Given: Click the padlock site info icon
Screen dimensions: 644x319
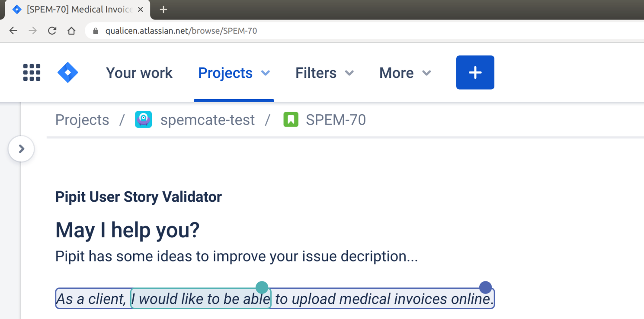Looking at the screenshot, I should coord(96,31).
